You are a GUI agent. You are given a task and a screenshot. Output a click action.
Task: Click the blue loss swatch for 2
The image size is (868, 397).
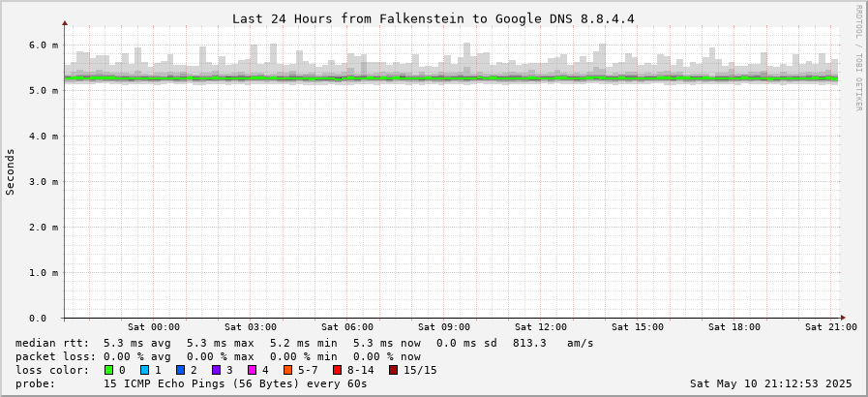[x=180, y=370]
